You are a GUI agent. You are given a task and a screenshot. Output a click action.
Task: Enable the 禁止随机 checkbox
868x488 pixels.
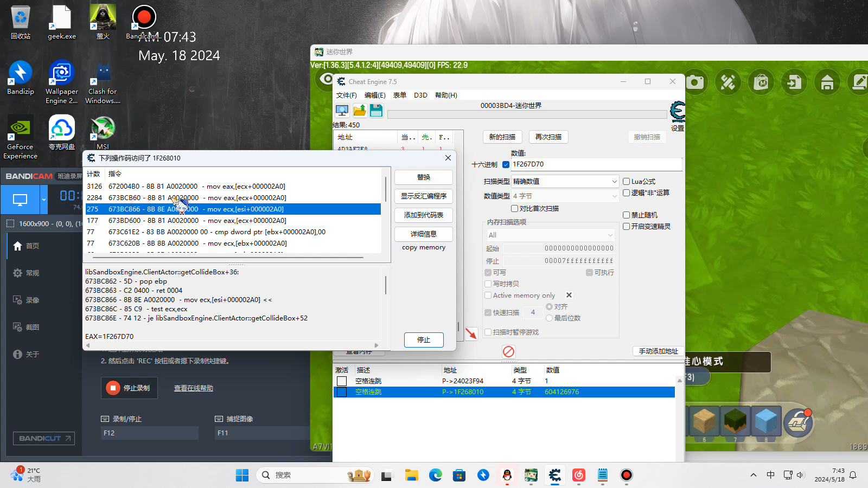point(626,215)
